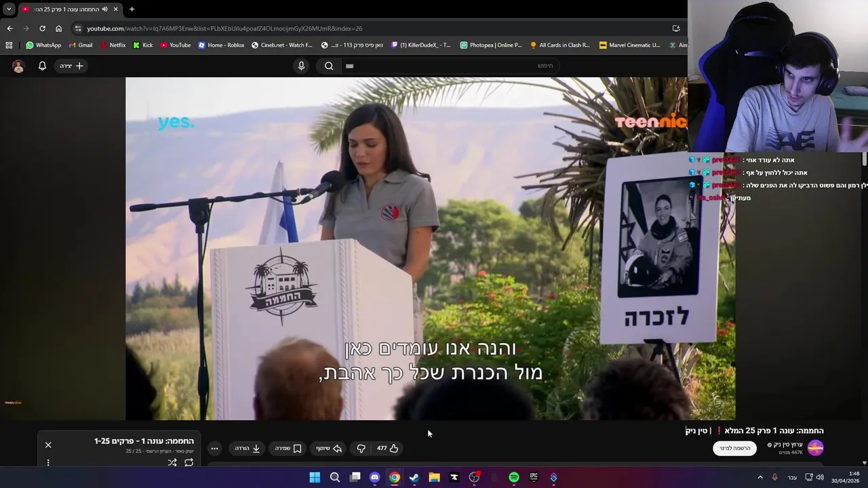Open Spotify from the taskbar
This screenshot has height=488, width=868.
pyautogui.click(x=514, y=477)
